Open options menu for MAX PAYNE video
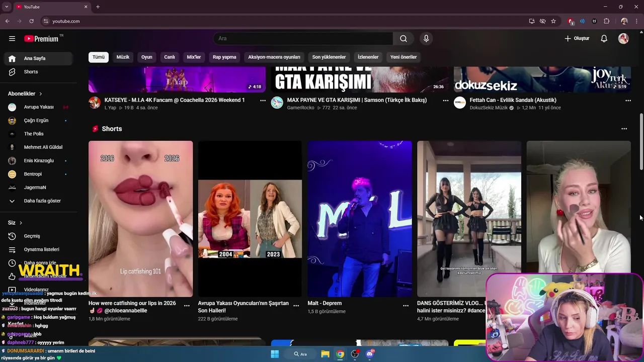The width and height of the screenshot is (644, 362). click(x=445, y=101)
